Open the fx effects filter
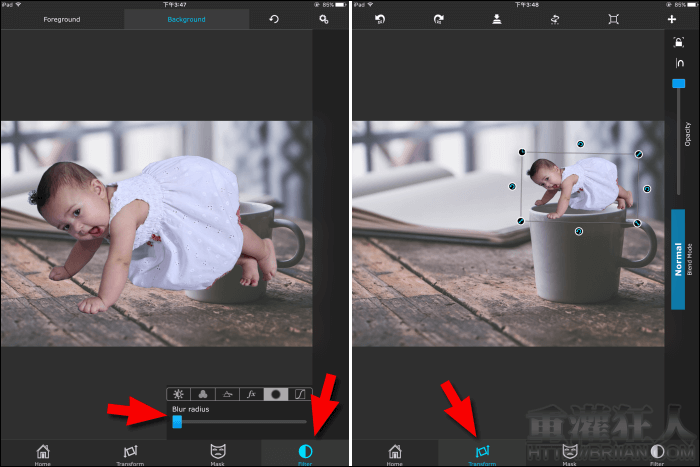This screenshot has height=467, width=700. (x=251, y=394)
